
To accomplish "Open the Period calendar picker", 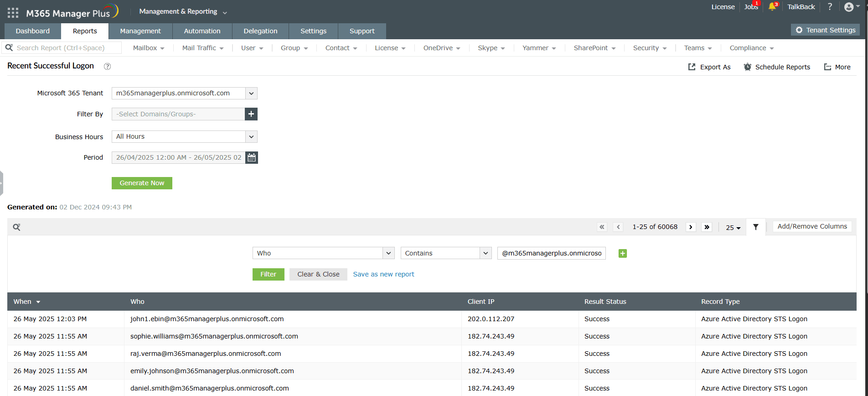I will coord(252,157).
